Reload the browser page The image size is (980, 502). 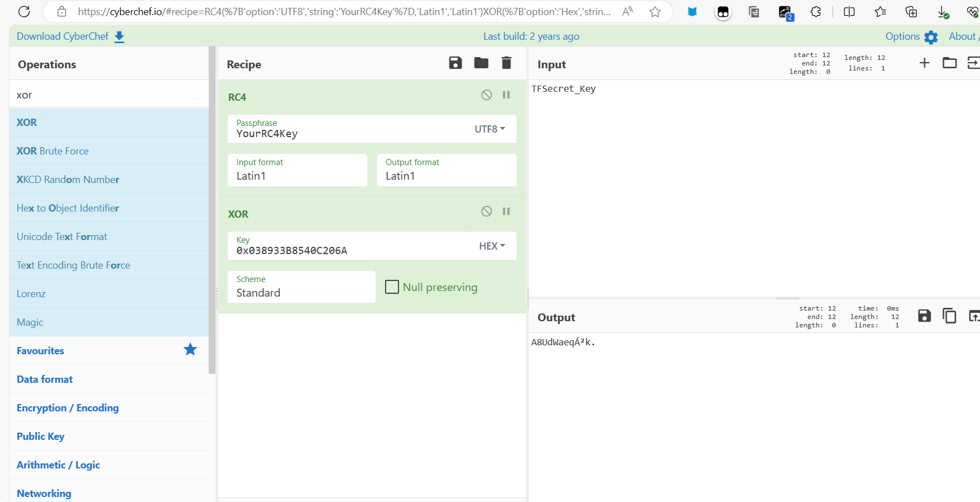[24, 11]
